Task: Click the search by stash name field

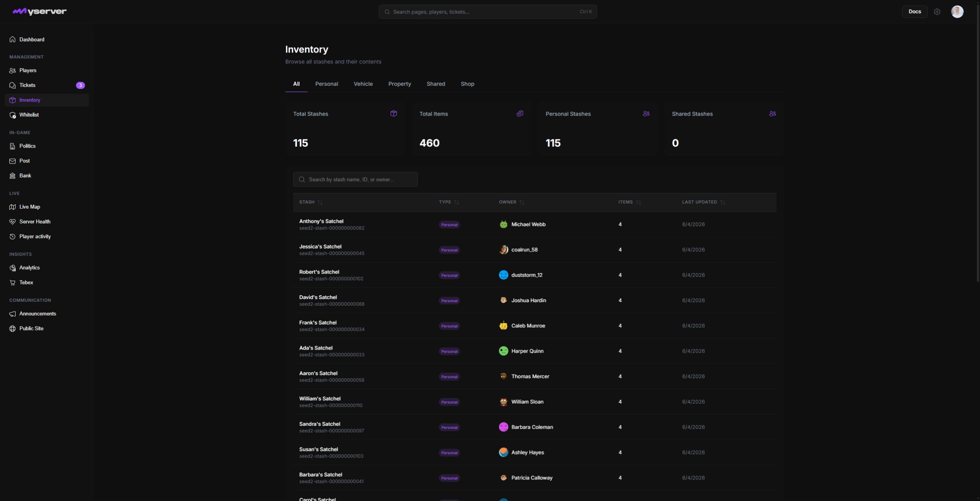Action: [355, 179]
